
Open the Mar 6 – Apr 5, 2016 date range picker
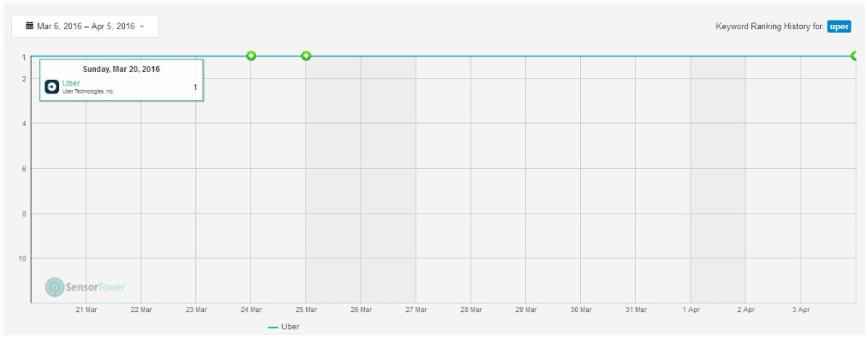[85, 26]
